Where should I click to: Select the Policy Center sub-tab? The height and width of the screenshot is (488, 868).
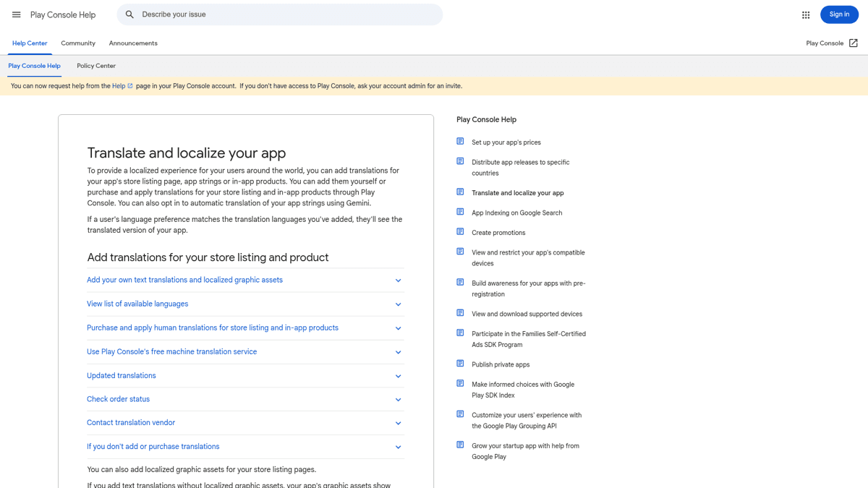click(x=96, y=66)
